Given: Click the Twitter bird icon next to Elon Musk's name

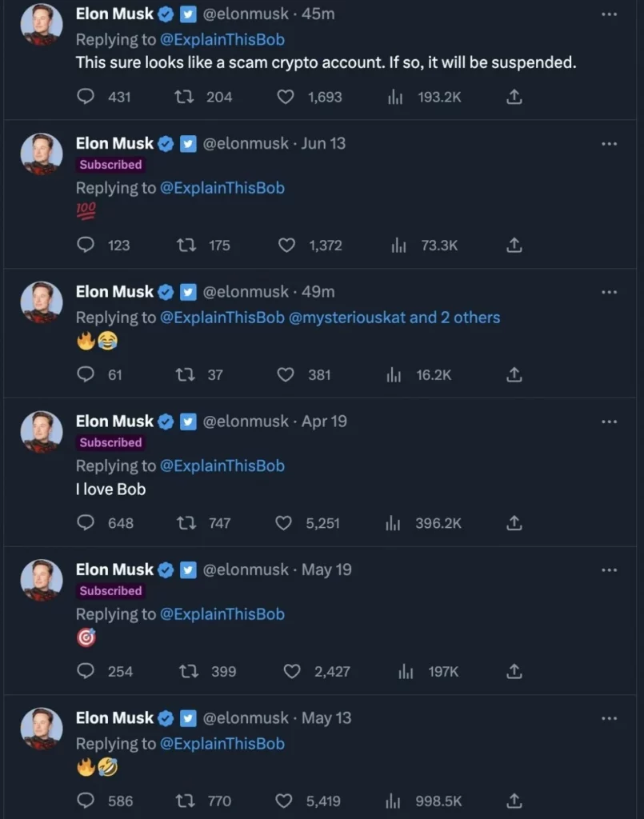Looking at the screenshot, I should point(187,14).
